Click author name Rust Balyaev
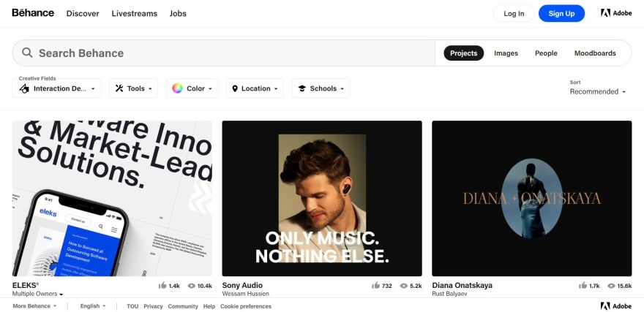Image resolution: width=644 pixels, height=312 pixels. (450, 294)
